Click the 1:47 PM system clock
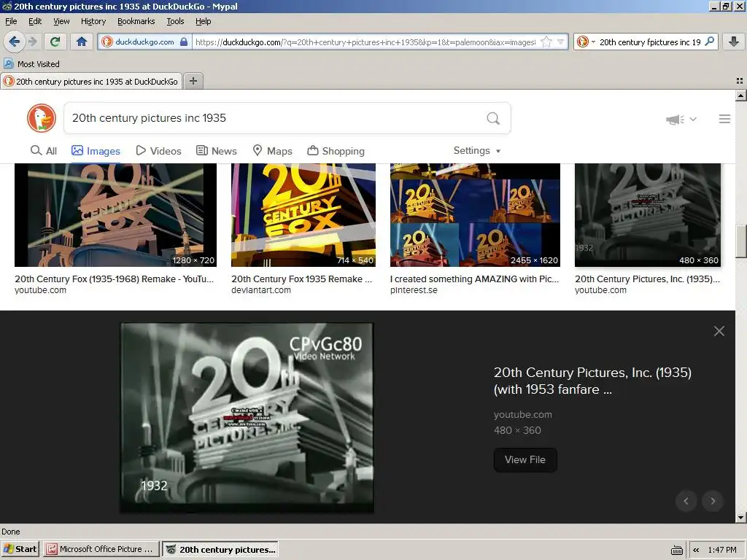Viewport: 747px width, 560px height. [721, 550]
